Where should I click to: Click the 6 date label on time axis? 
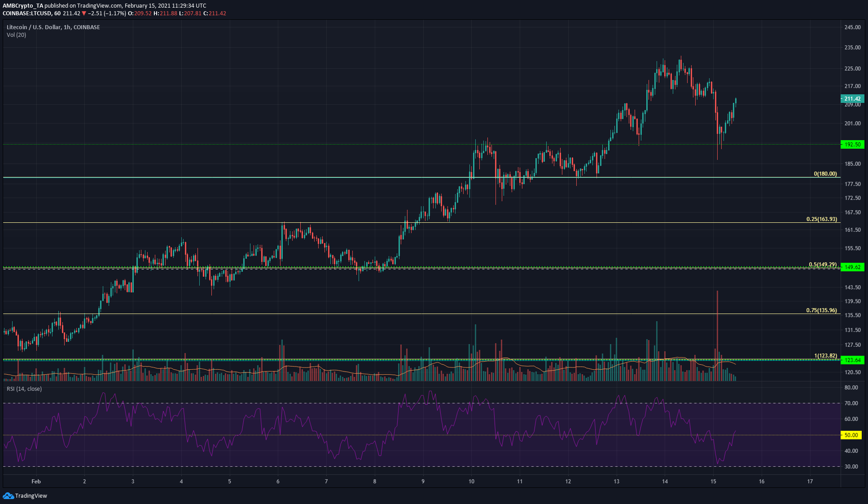pyautogui.click(x=278, y=482)
